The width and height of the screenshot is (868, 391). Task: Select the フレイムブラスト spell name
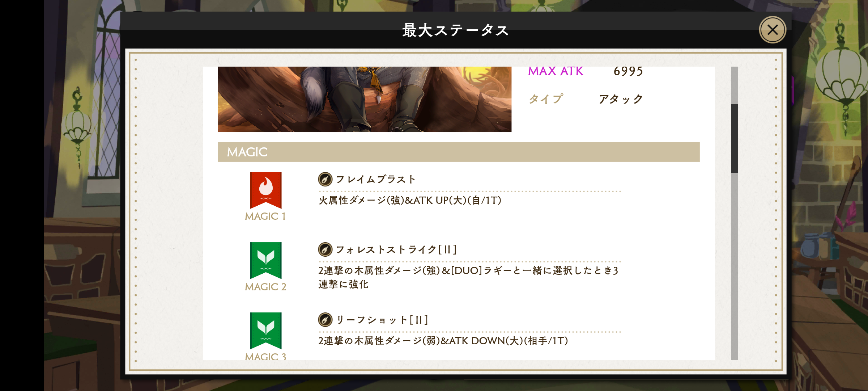coord(376,179)
